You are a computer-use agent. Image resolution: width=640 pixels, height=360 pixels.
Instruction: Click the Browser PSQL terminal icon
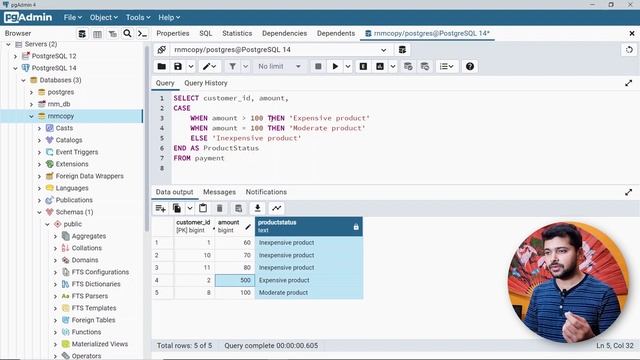[x=142, y=33]
